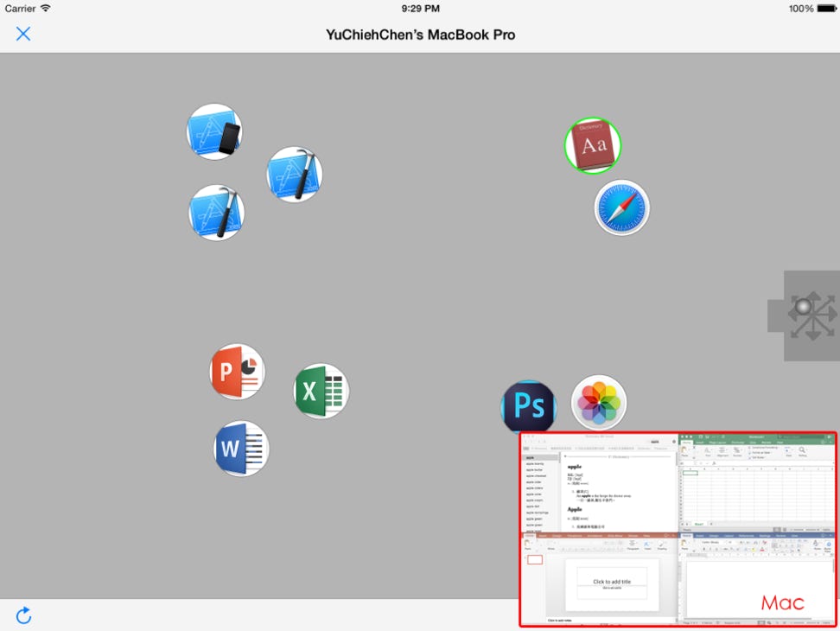Tap the refresh arrow icon
Image resolution: width=840 pixels, height=631 pixels.
(x=23, y=615)
